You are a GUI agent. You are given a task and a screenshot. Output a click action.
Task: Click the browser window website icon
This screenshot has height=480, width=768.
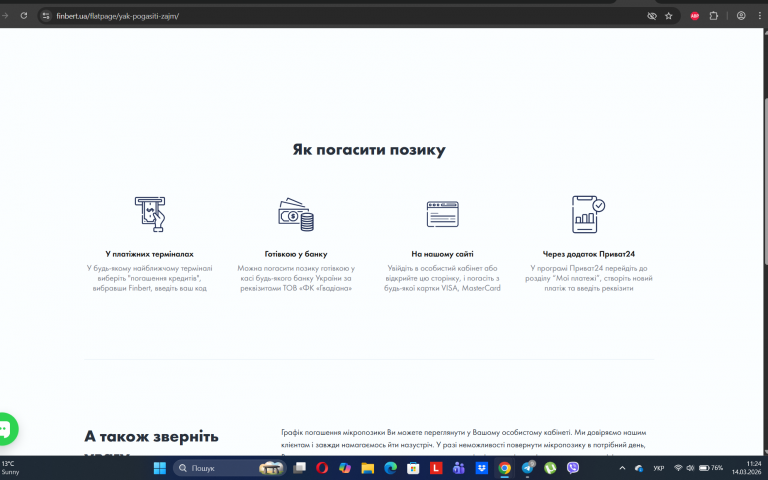[x=442, y=214]
